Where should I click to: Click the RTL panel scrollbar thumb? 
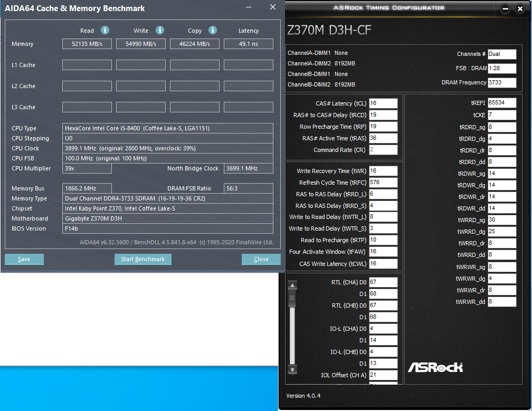[x=292, y=299]
